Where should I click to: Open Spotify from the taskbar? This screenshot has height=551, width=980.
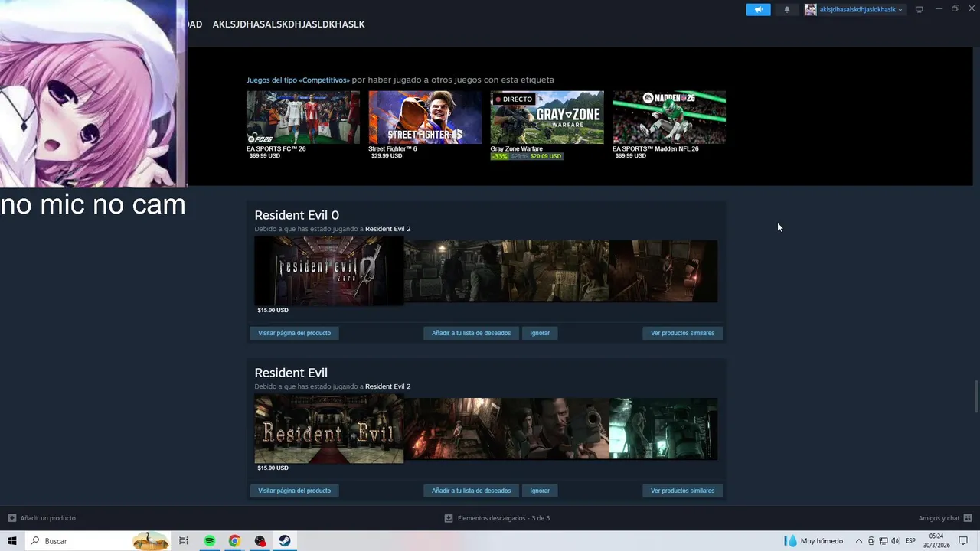click(x=209, y=541)
